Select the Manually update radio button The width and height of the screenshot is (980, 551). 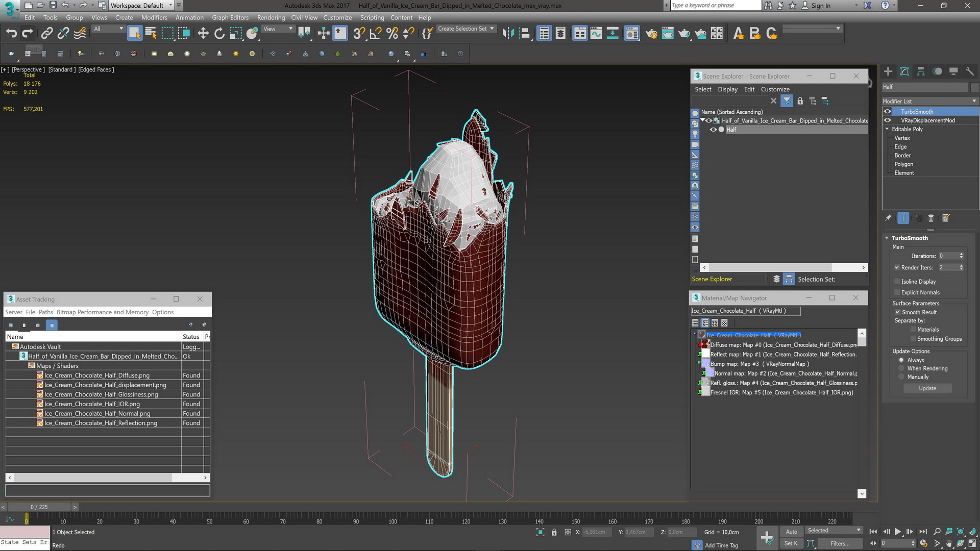click(901, 377)
